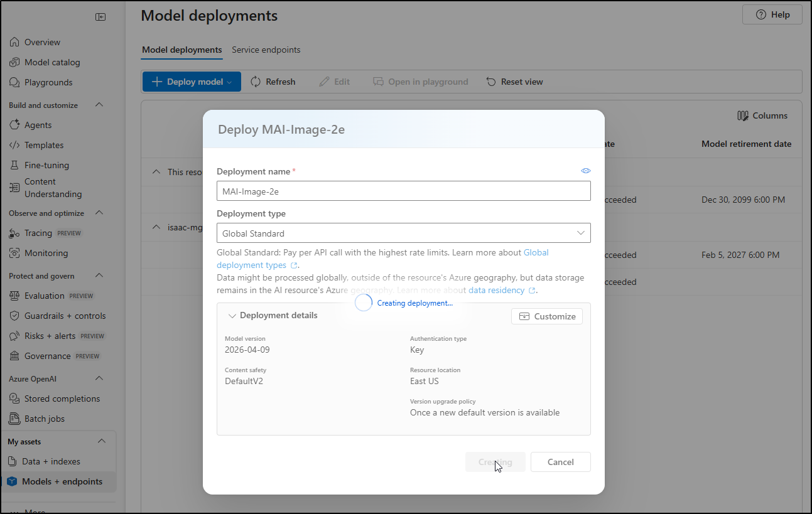Open Playgrounds via its sidebar icon

pos(14,82)
